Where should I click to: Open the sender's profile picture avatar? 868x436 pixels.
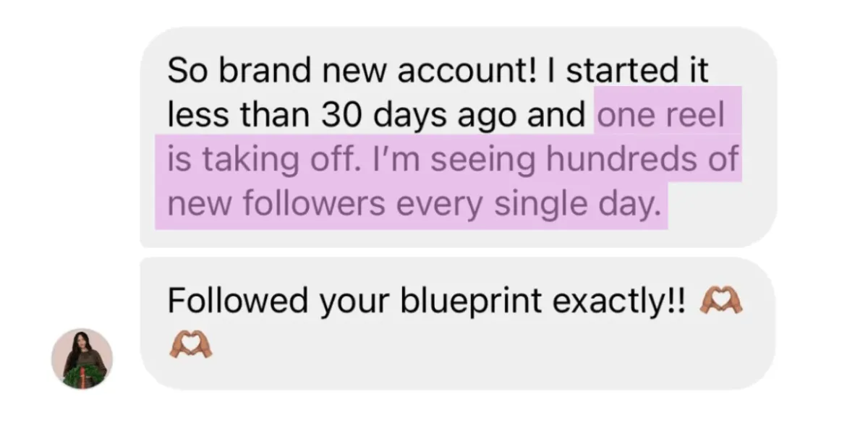[x=82, y=359]
